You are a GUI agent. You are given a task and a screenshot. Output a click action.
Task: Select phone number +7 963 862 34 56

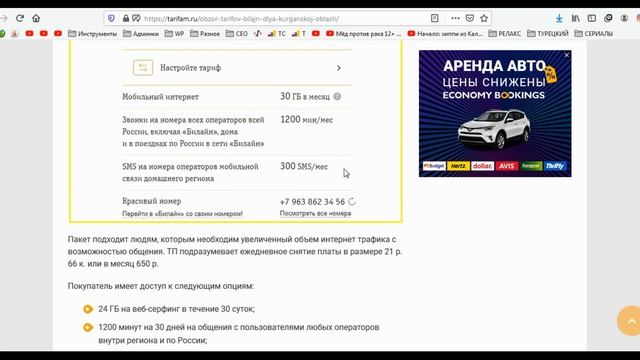coord(312,202)
